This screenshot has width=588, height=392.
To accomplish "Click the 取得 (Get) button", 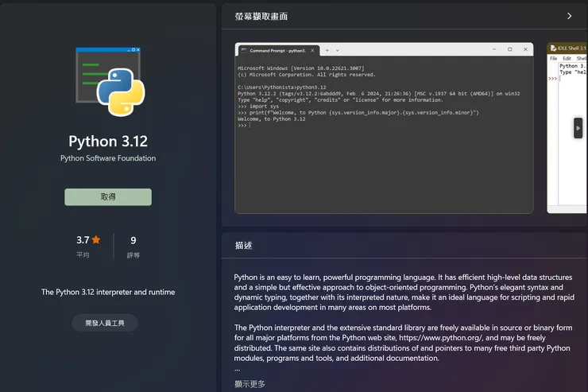I will pyautogui.click(x=108, y=197).
